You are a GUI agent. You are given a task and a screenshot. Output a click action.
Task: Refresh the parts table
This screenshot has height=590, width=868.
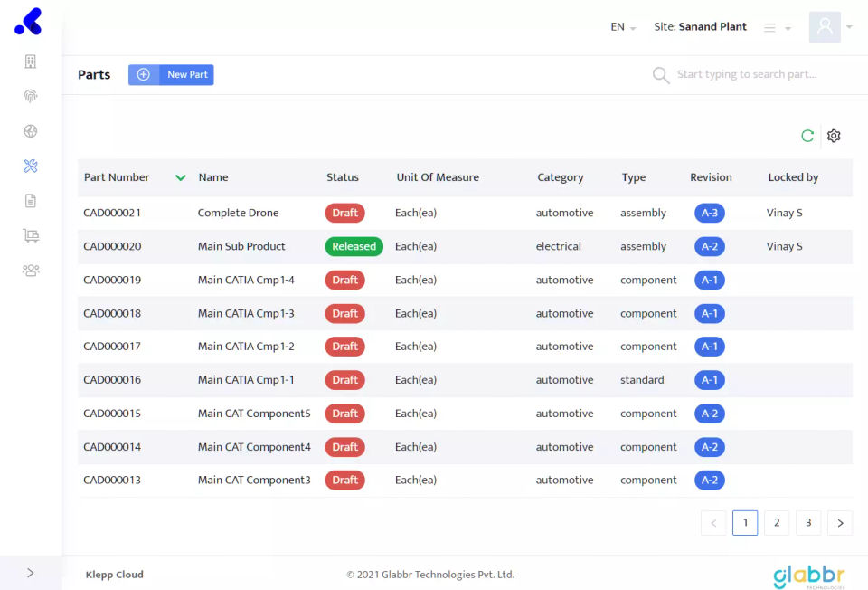(x=807, y=136)
